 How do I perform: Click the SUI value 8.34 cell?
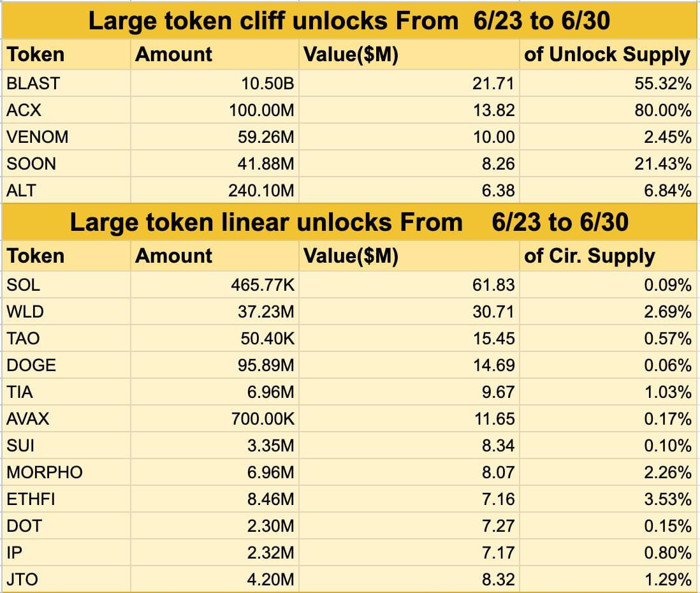pos(409,445)
